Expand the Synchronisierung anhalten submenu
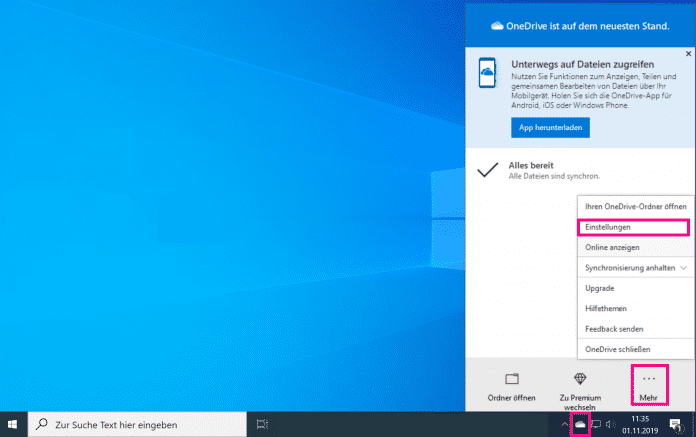Image resolution: width=696 pixels, height=437 pixels. tap(633, 268)
